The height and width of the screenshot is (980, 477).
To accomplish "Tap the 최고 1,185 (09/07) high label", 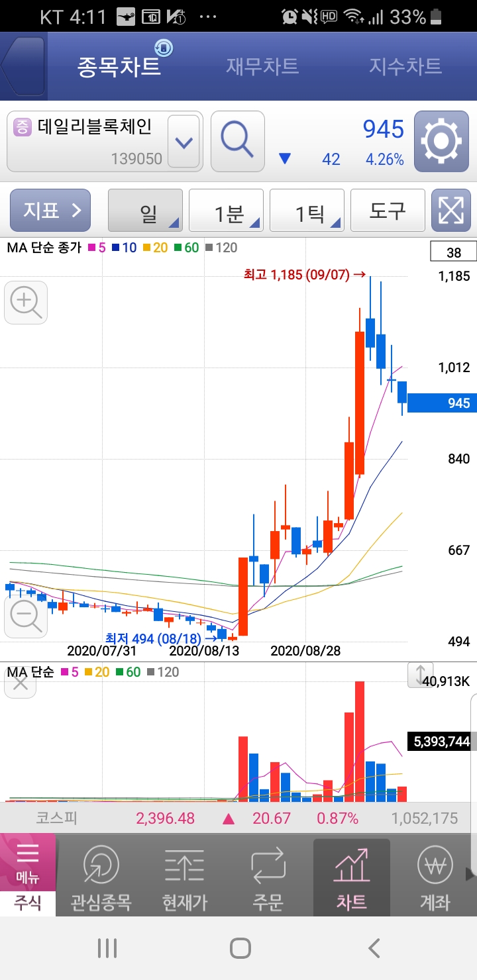I will [305, 274].
